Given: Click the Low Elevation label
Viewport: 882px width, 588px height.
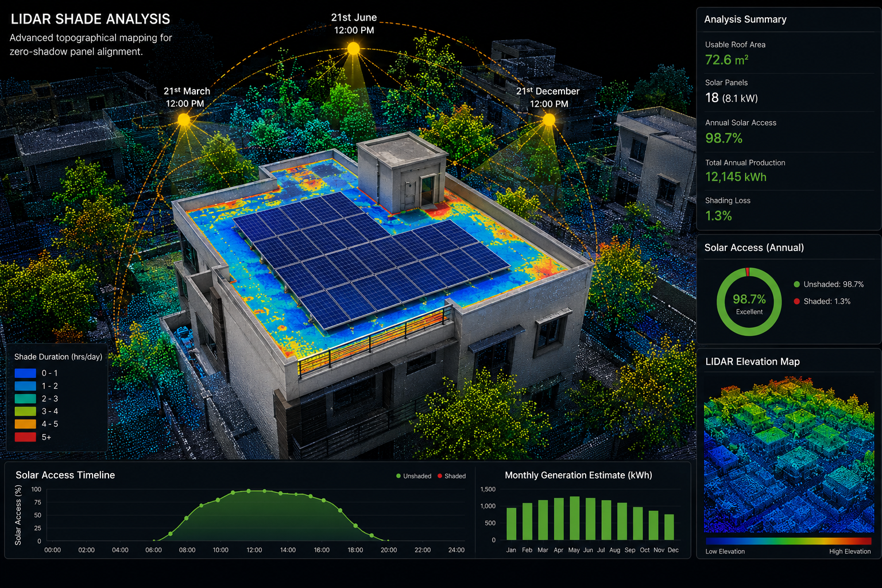Looking at the screenshot, I should 725,551.
